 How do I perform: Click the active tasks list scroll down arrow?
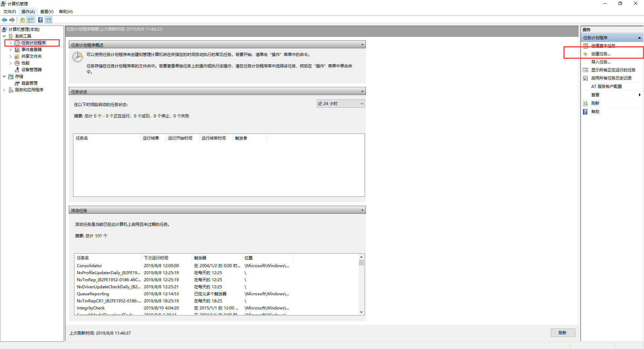pyautogui.click(x=361, y=312)
